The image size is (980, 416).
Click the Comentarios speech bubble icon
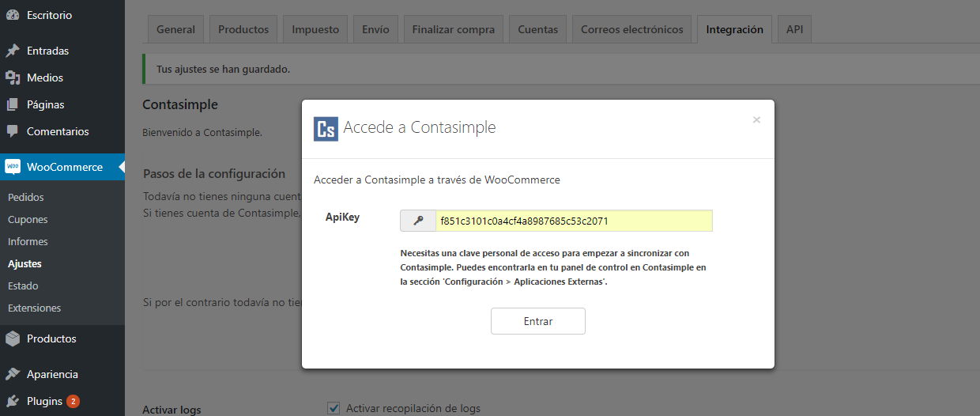[x=13, y=131]
